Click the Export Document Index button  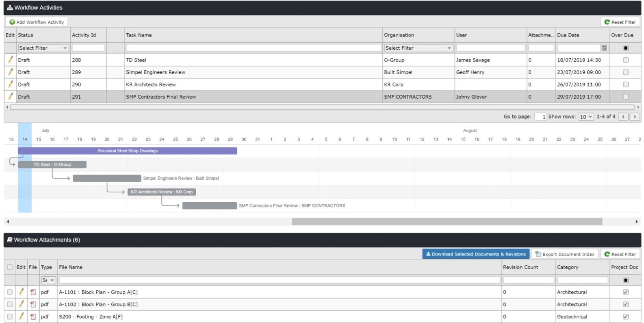pos(564,254)
